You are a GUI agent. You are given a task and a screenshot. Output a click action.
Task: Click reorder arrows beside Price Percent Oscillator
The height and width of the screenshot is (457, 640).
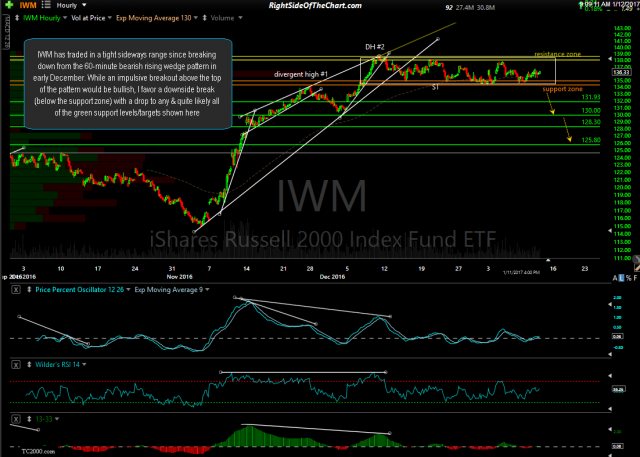point(29,290)
